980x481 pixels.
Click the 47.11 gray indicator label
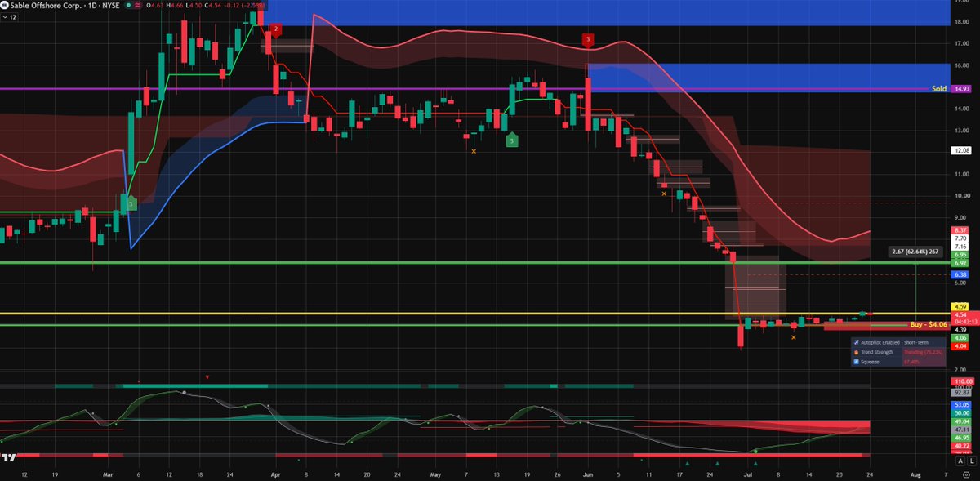960,430
